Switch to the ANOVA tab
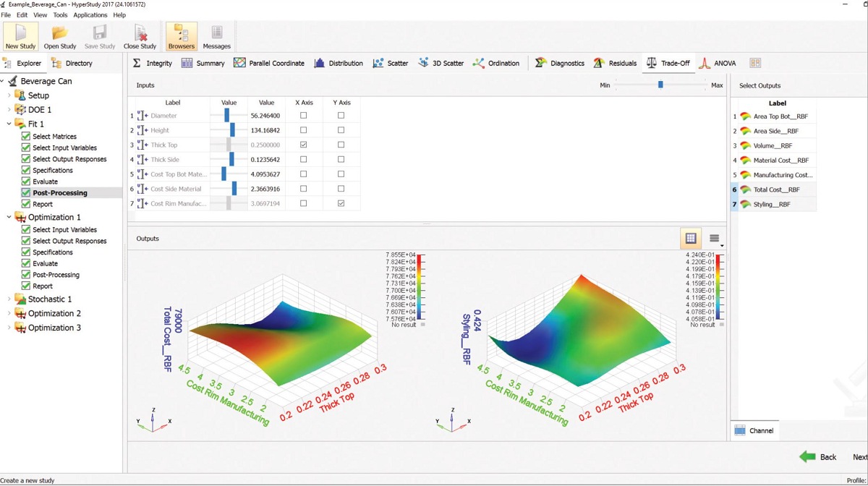 point(718,63)
